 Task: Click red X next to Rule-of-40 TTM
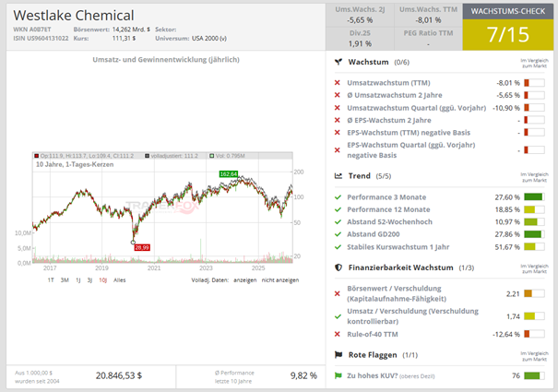click(338, 334)
